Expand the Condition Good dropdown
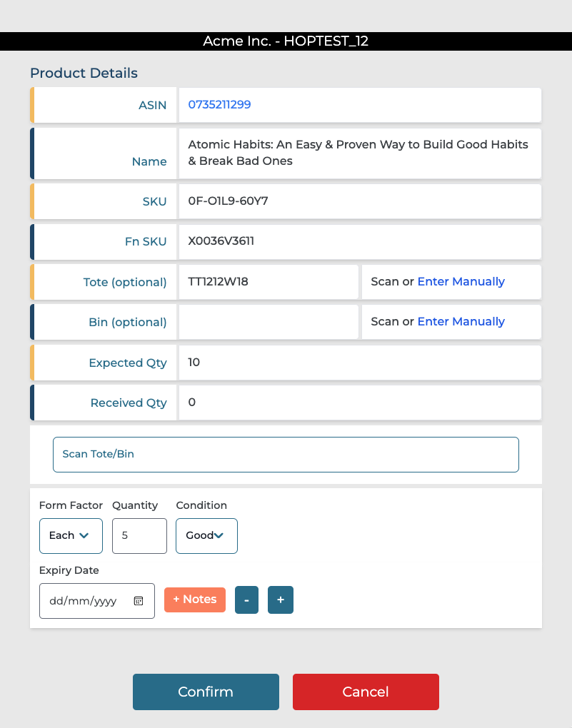The image size is (572, 728). pyautogui.click(x=206, y=536)
